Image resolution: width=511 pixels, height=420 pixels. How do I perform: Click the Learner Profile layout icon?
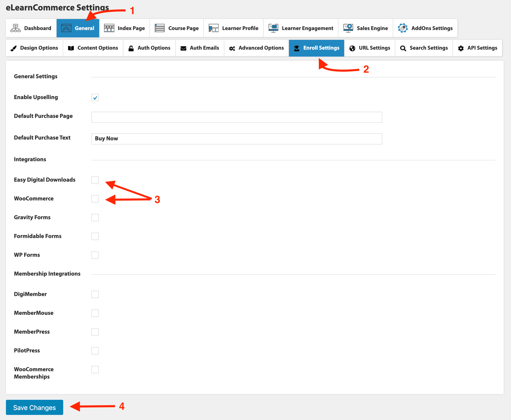pos(214,28)
